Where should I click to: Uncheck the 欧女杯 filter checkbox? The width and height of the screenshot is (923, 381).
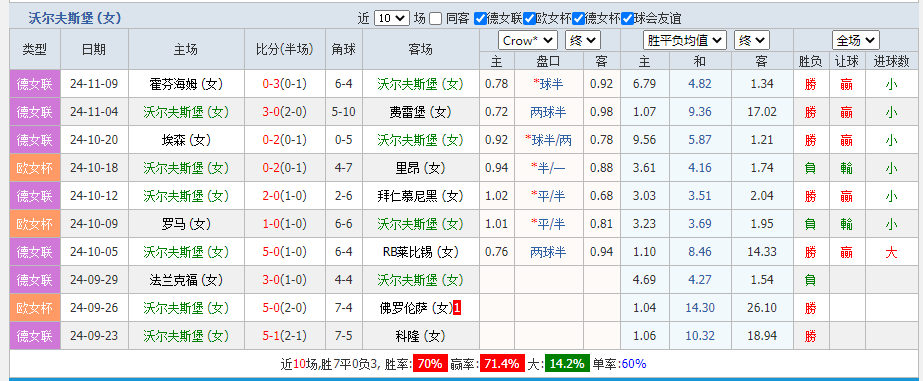(x=529, y=19)
